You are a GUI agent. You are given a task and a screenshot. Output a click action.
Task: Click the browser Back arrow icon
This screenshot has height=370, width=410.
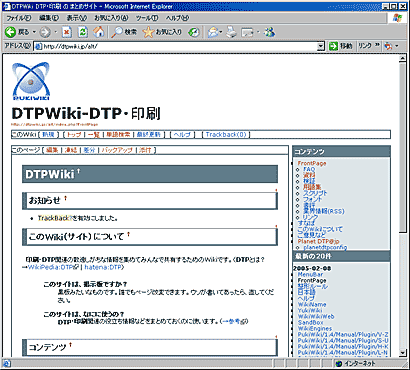11,32
